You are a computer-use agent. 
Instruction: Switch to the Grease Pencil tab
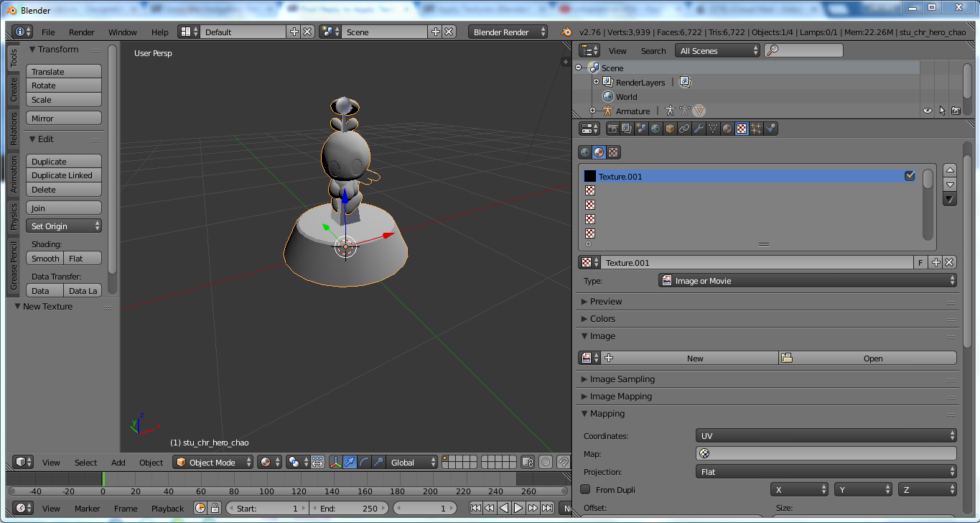click(x=14, y=265)
